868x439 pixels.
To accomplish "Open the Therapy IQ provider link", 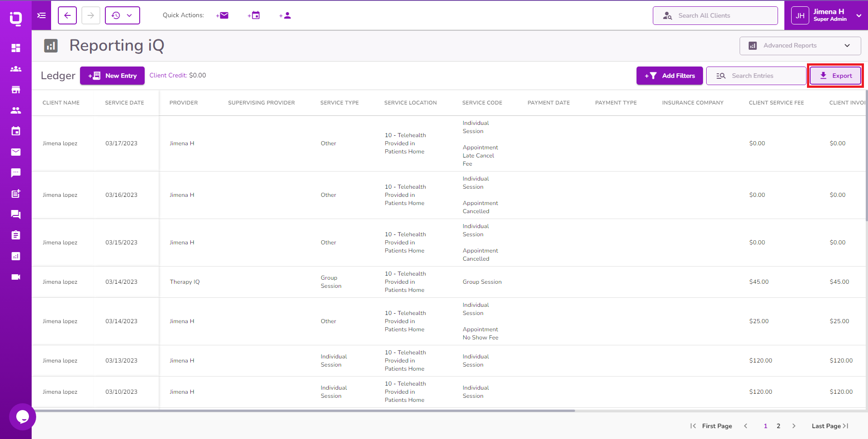I will point(184,282).
